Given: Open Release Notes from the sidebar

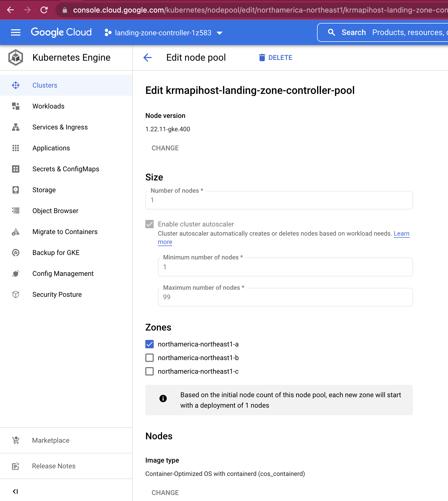Looking at the screenshot, I should tap(53, 466).
